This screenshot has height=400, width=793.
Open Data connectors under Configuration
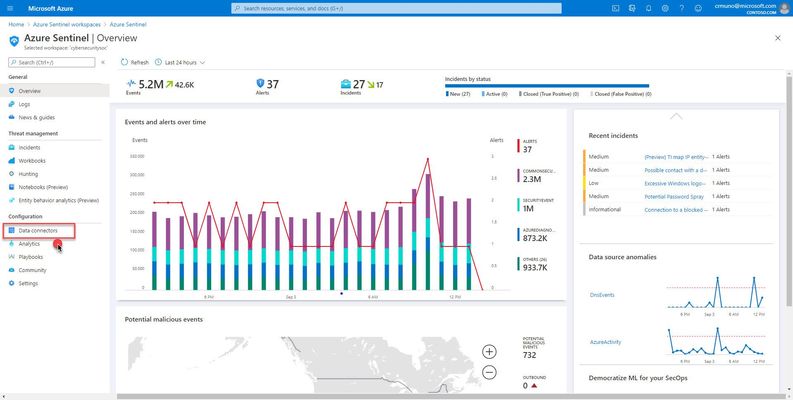coord(39,231)
